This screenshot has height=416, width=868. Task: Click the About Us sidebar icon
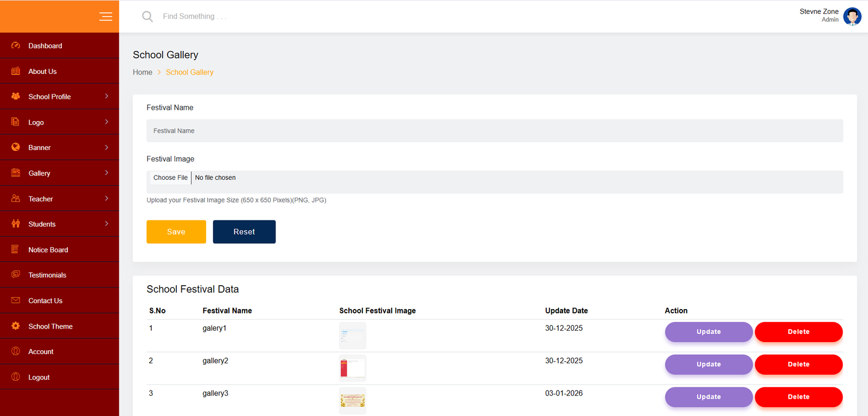pos(16,71)
